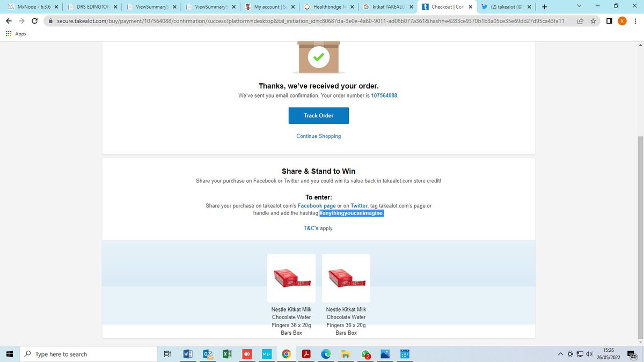Open the tab search dropdown arrow

pyautogui.click(x=579, y=6)
